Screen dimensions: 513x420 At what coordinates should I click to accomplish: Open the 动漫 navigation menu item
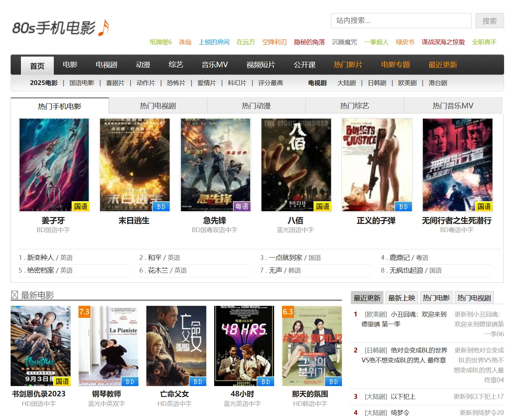pos(143,65)
